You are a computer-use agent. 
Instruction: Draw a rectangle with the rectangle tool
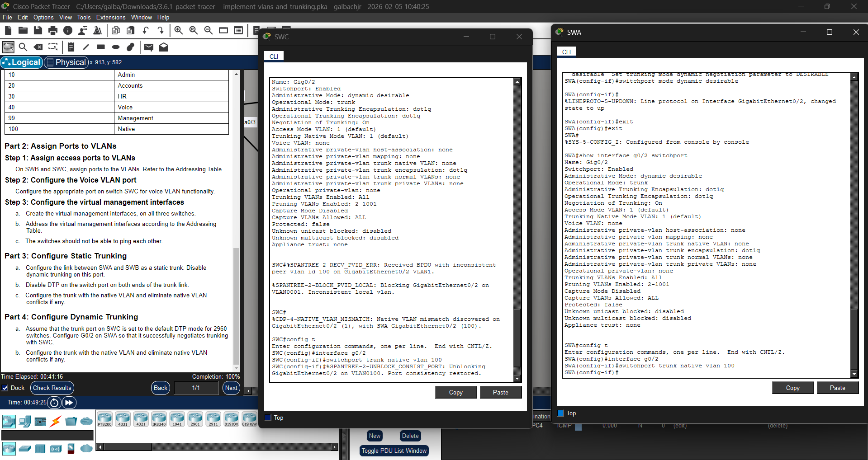[x=101, y=47]
